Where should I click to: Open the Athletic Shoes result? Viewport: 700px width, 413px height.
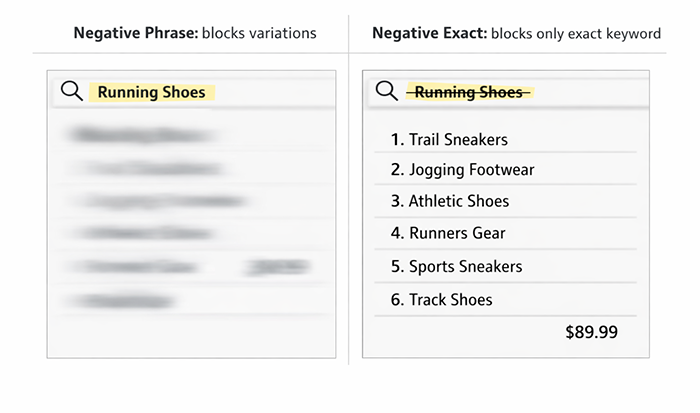(450, 201)
